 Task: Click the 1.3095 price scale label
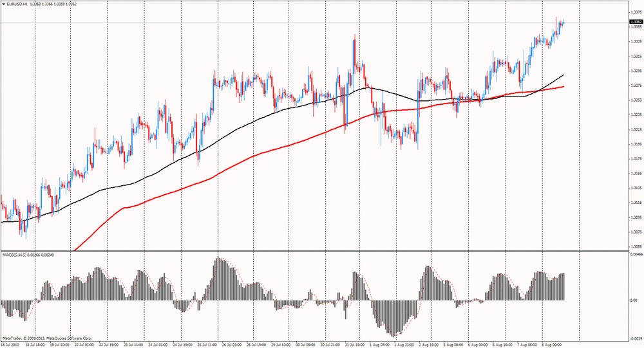pyautogui.click(x=636, y=217)
